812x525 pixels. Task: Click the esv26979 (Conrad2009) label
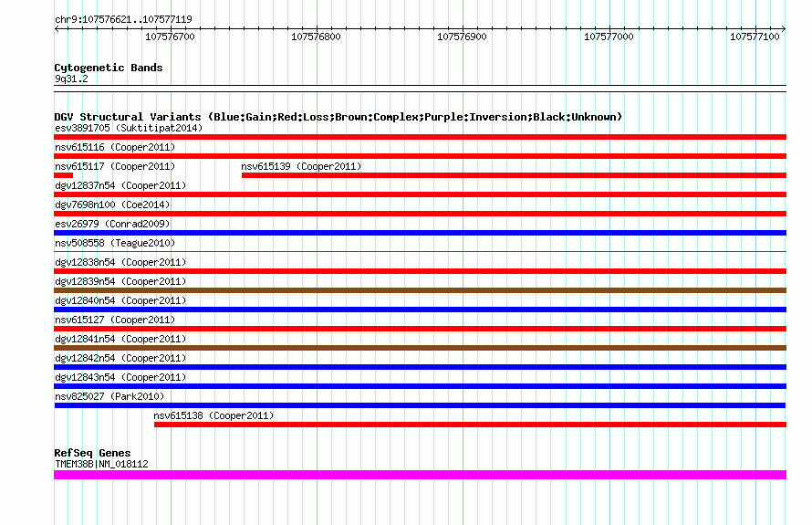(x=112, y=224)
